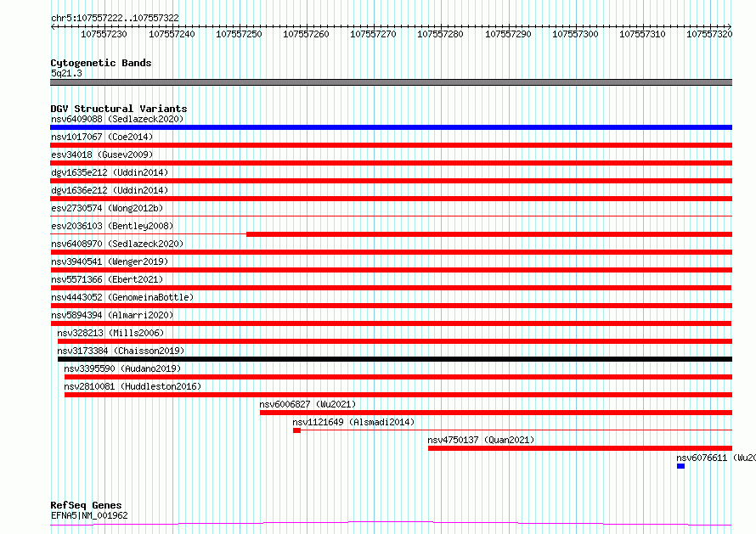Click the red esv34018 variant bar
This screenshot has height=534, width=756.
pos(391,163)
